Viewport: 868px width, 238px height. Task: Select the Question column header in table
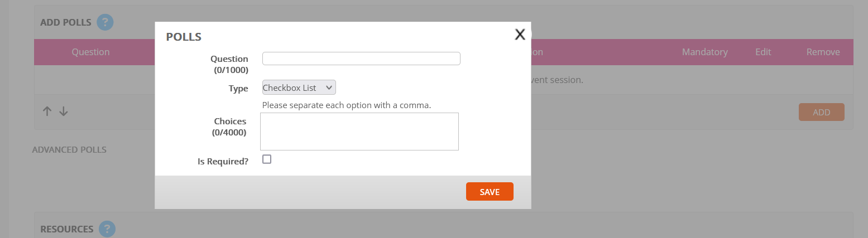(x=90, y=52)
